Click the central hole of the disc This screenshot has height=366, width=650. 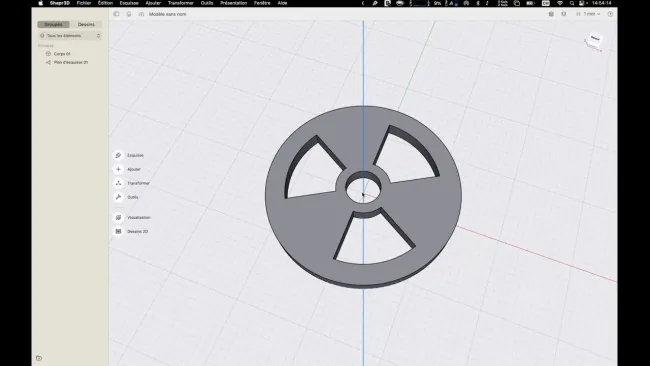(364, 188)
